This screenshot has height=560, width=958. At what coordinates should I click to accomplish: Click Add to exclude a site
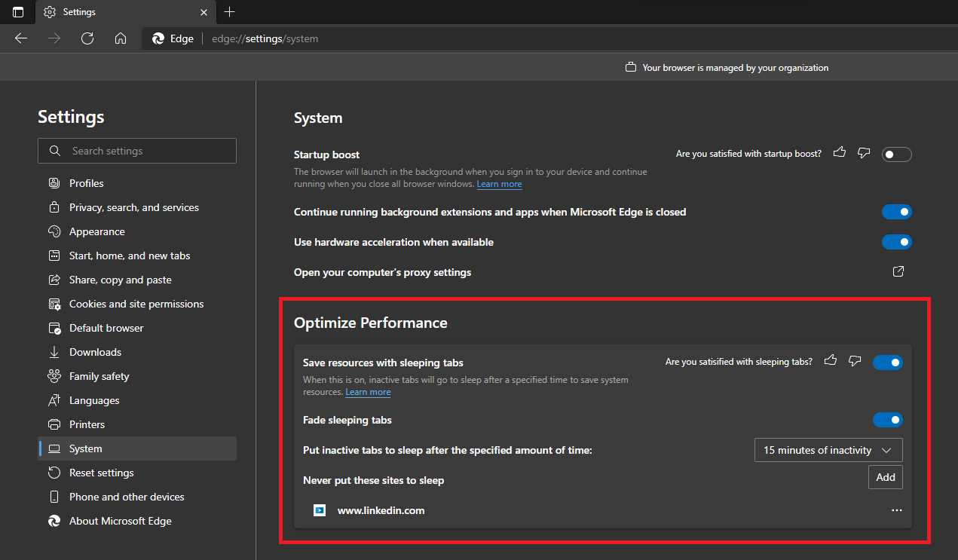[x=885, y=476]
